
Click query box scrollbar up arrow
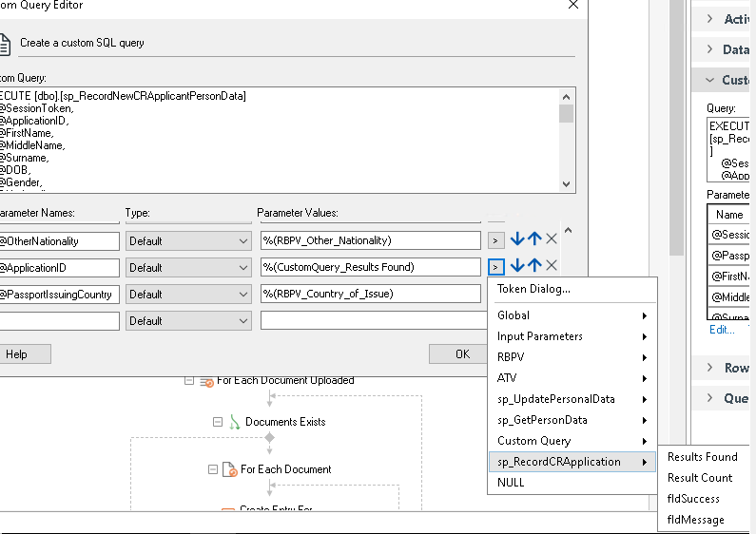(567, 97)
